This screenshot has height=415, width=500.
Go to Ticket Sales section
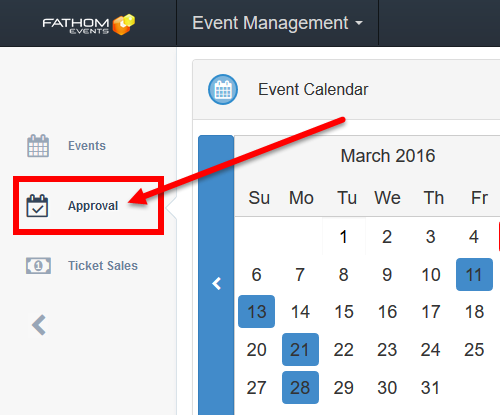(103, 266)
